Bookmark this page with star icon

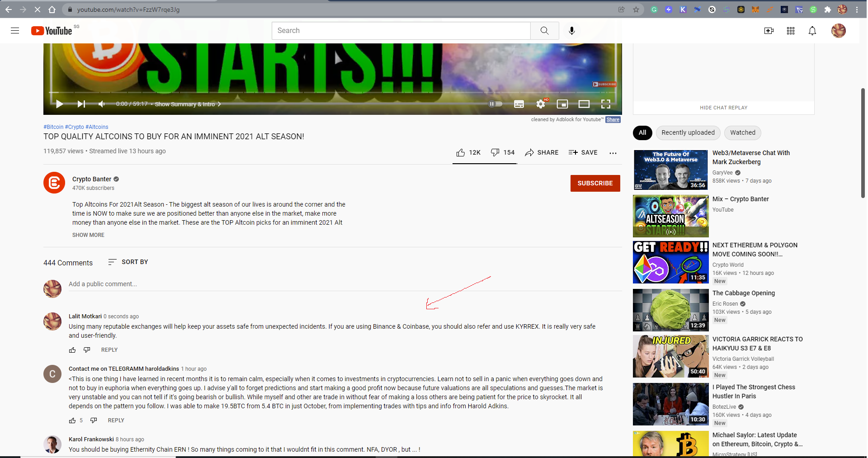[x=636, y=9]
